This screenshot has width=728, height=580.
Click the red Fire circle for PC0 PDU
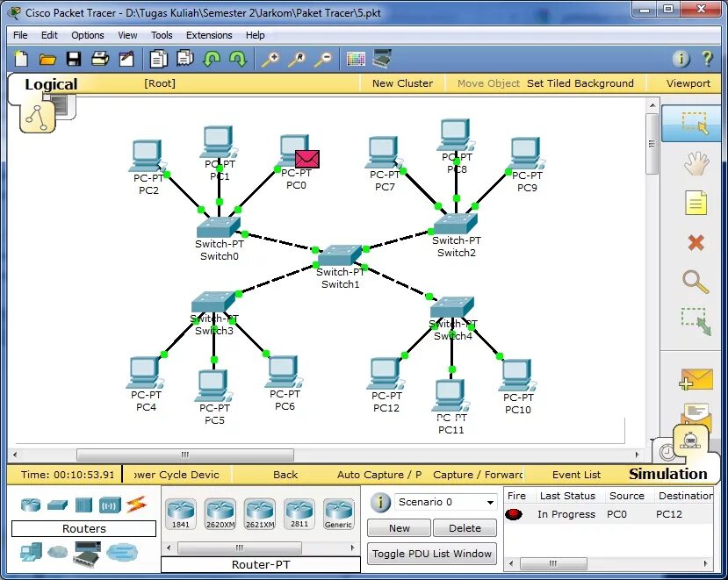point(514,514)
